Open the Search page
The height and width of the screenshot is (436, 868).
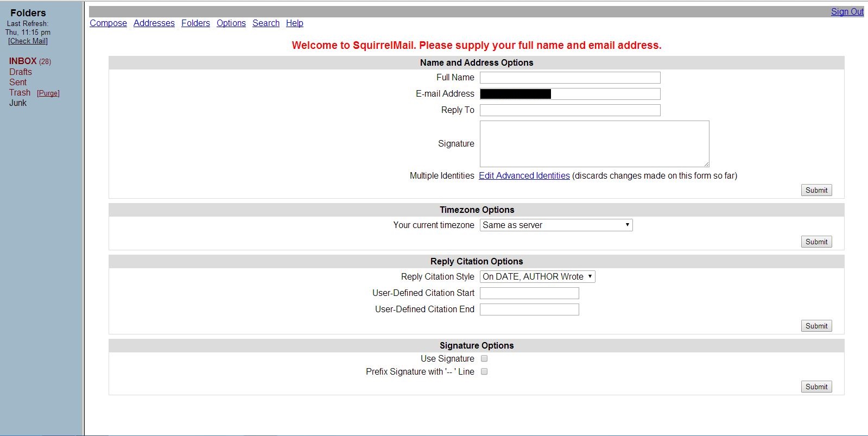(x=266, y=23)
